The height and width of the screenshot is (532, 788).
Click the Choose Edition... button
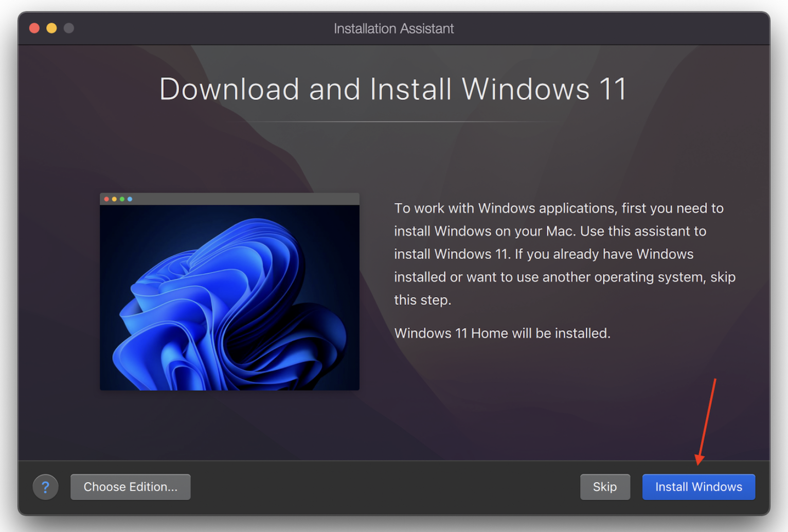131,487
